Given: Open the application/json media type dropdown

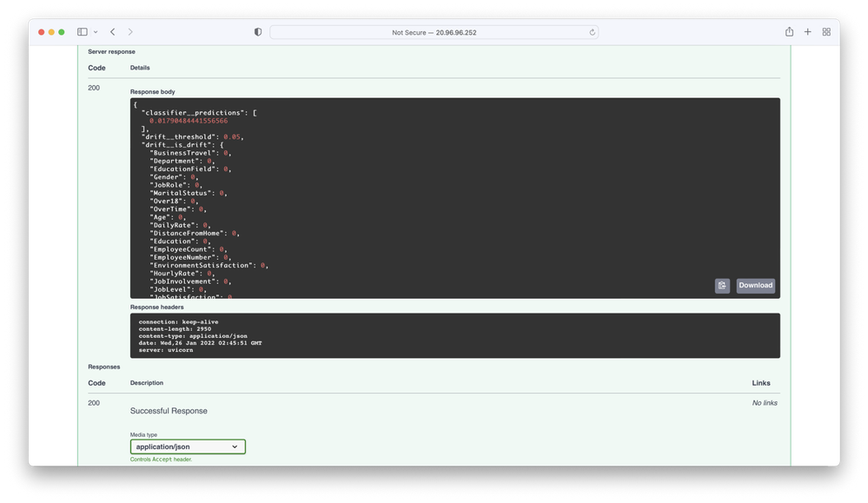Looking at the screenshot, I should [188, 447].
